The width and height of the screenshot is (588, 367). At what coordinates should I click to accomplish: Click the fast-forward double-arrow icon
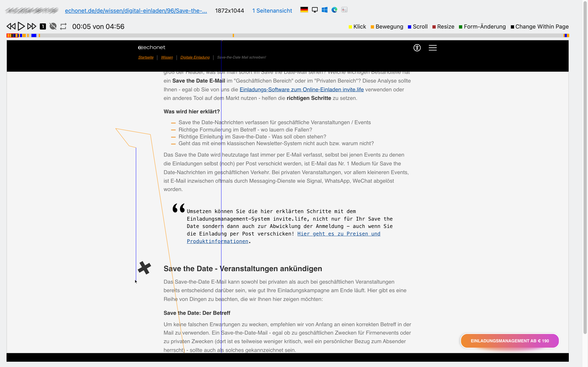coord(32,26)
